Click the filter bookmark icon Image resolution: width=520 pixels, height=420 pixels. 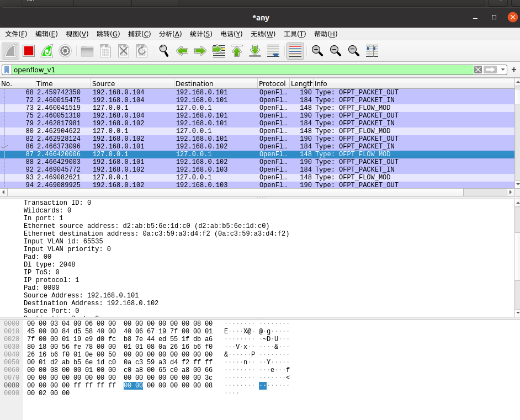[x=7, y=70]
